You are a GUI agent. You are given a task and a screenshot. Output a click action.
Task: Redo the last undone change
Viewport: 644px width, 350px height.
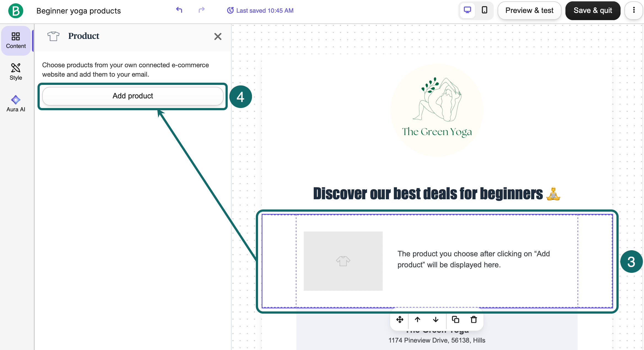(202, 10)
